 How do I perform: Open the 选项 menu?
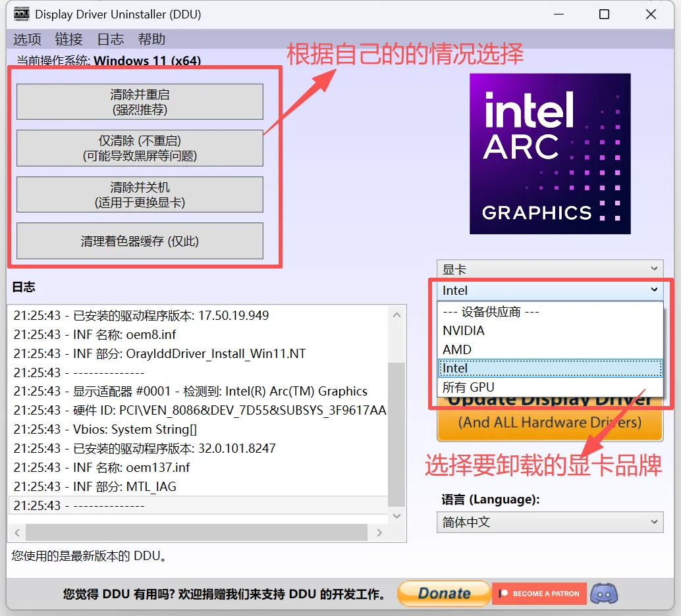(x=27, y=39)
